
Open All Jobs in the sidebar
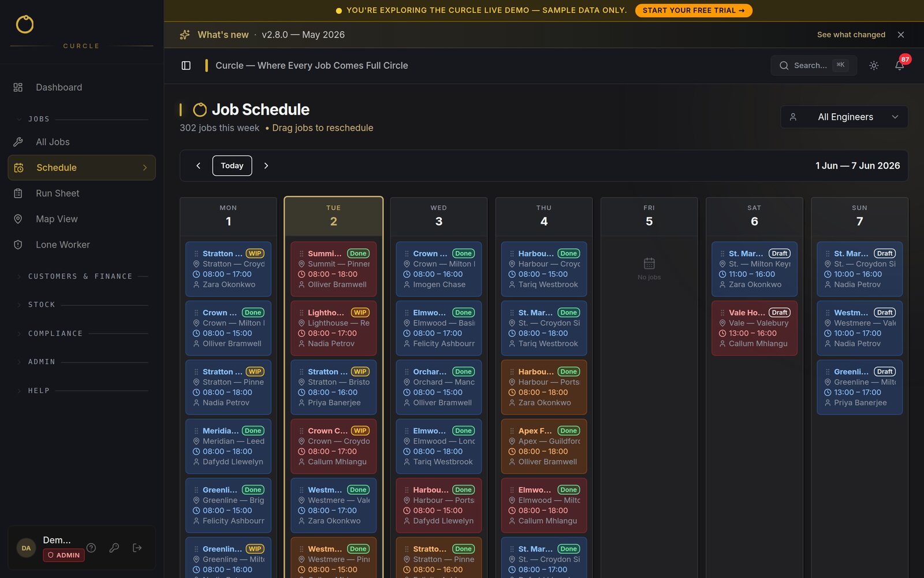tap(81, 142)
